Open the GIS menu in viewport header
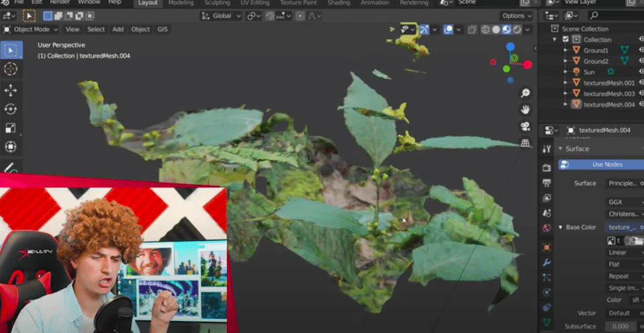The height and width of the screenshot is (333, 644). click(x=163, y=30)
